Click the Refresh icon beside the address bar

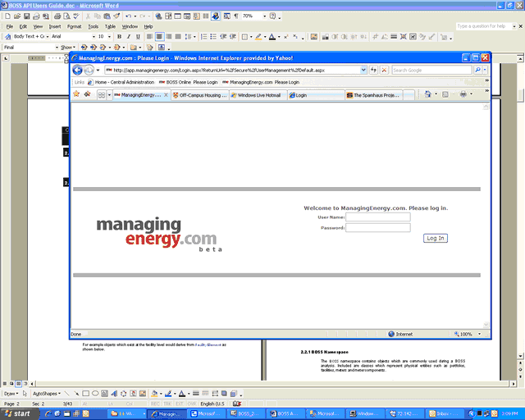373,70
